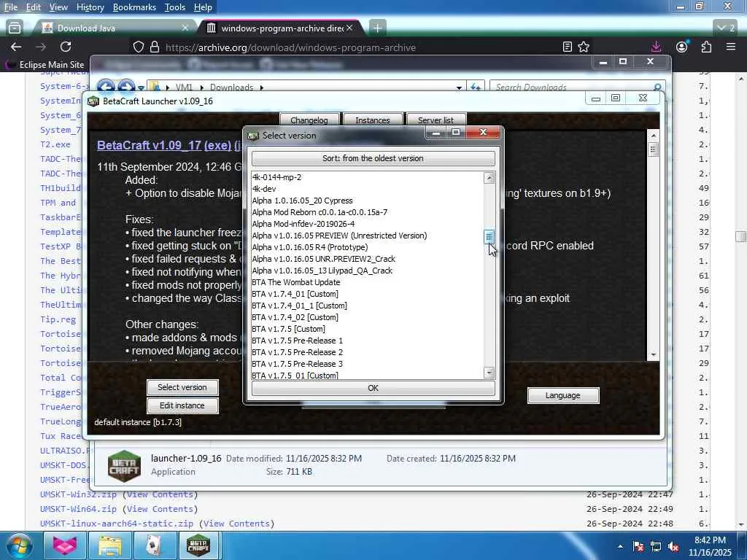Close the Download Java tab
The height and width of the screenshot is (560, 747).
point(185,28)
